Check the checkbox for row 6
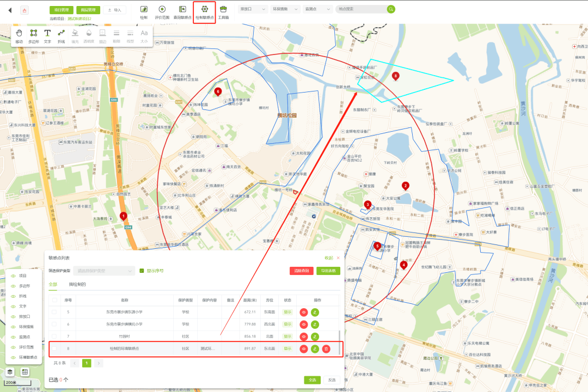The height and width of the screenshot is (392, 588). coord(54,324)
